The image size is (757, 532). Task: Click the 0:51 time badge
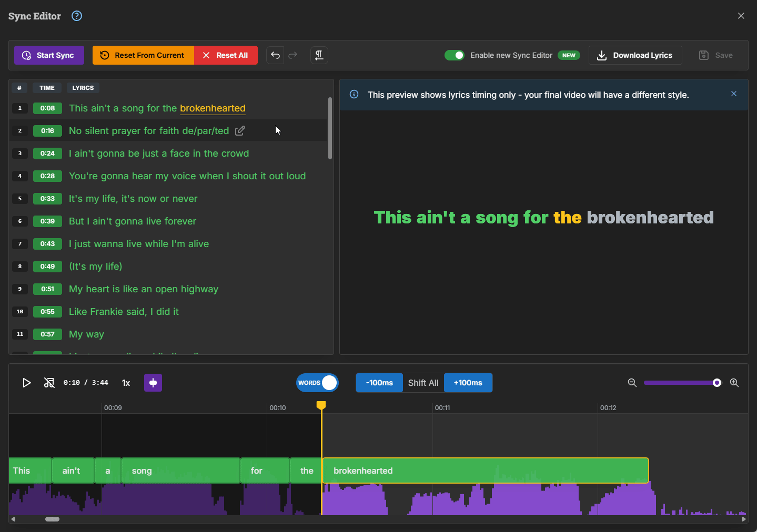(x=47, y=289)
